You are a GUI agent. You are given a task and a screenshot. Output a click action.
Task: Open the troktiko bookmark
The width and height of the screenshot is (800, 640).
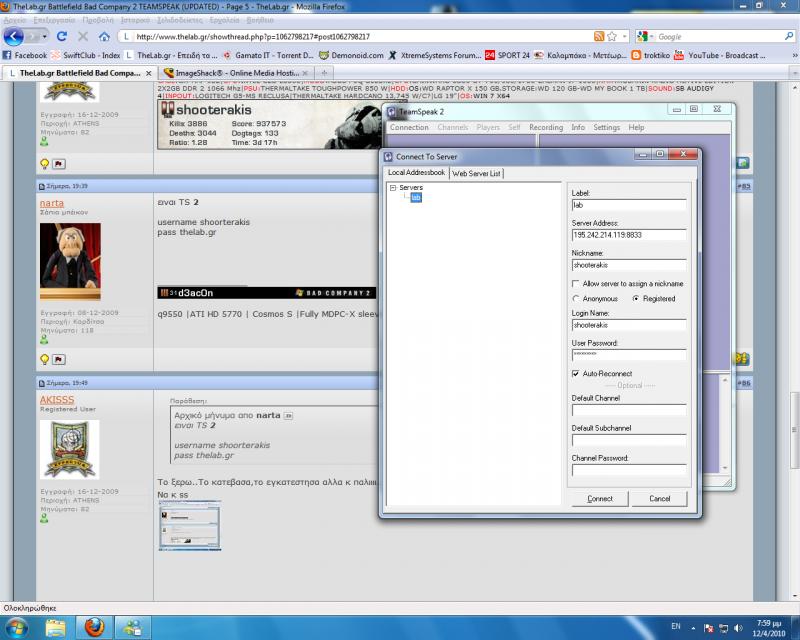point(651,55)
